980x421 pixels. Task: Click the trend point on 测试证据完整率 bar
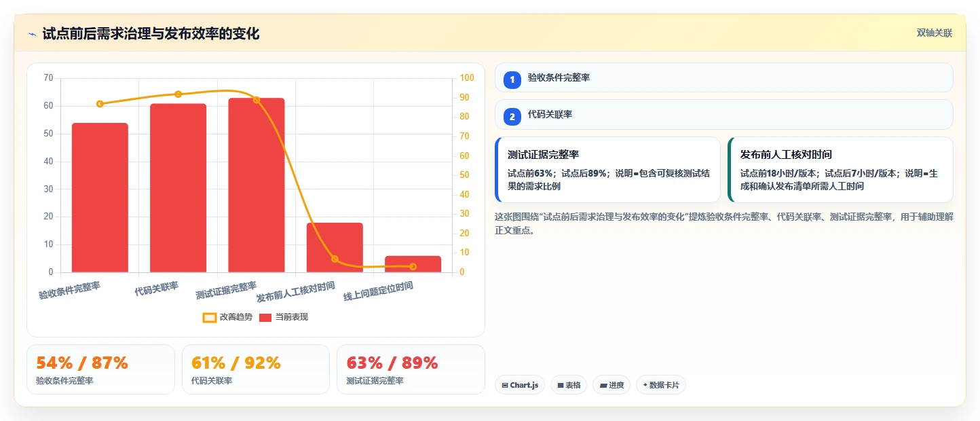257,100
